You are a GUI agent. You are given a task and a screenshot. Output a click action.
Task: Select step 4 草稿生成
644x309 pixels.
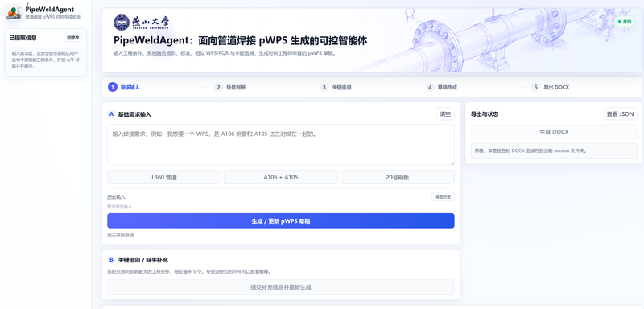[x=441, y=88]
